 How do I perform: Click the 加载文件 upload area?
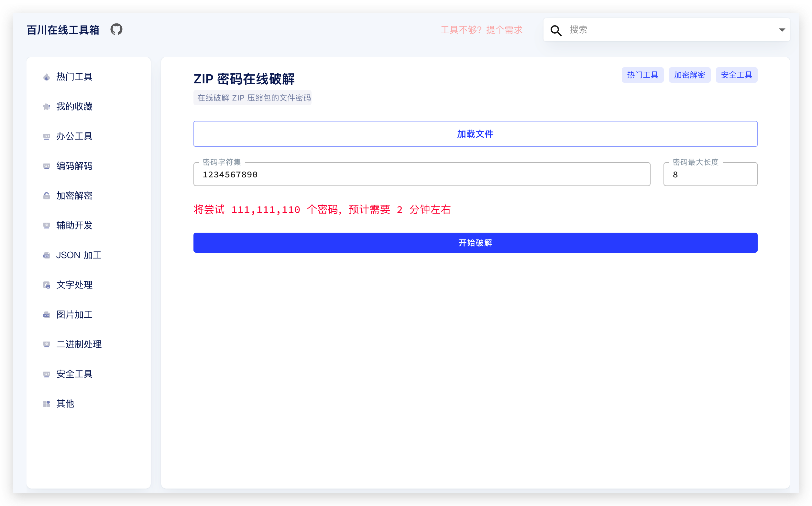475,133
